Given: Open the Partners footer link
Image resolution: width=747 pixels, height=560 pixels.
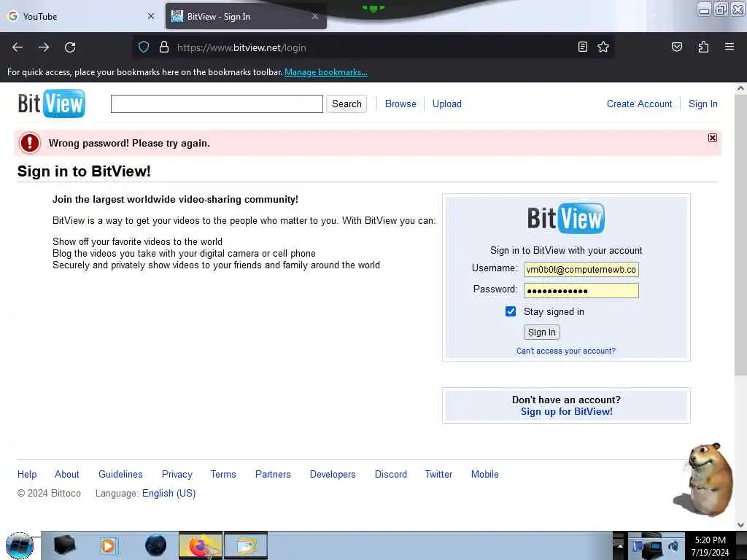Looking at the screenshot, I should click(273, 474).
